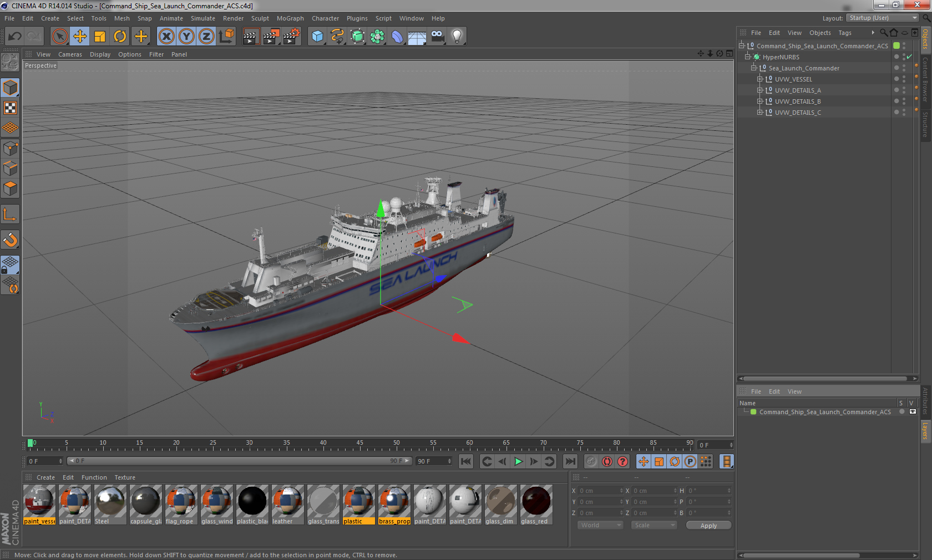Open the Layout Startup dropdown
This screenshot has height=560, width=932.
click(x=883, y=18)
